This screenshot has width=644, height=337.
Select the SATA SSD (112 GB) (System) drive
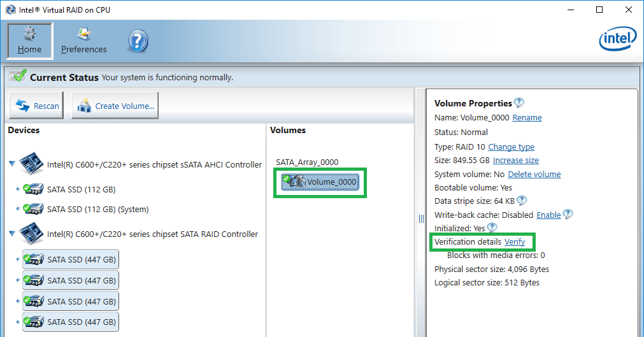97,209
